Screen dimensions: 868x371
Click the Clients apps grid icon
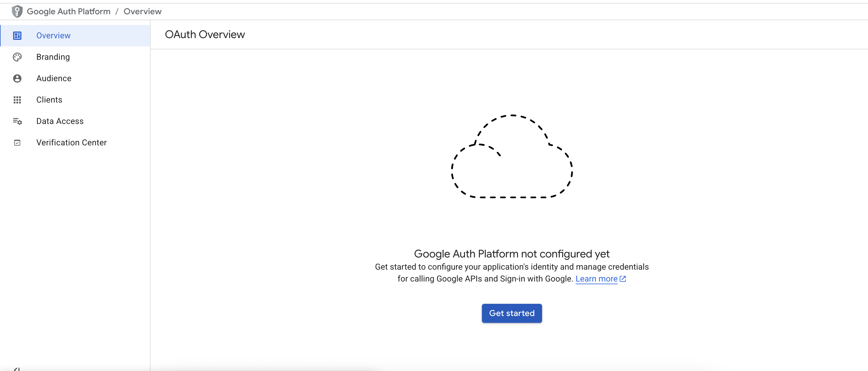(17, 100)
